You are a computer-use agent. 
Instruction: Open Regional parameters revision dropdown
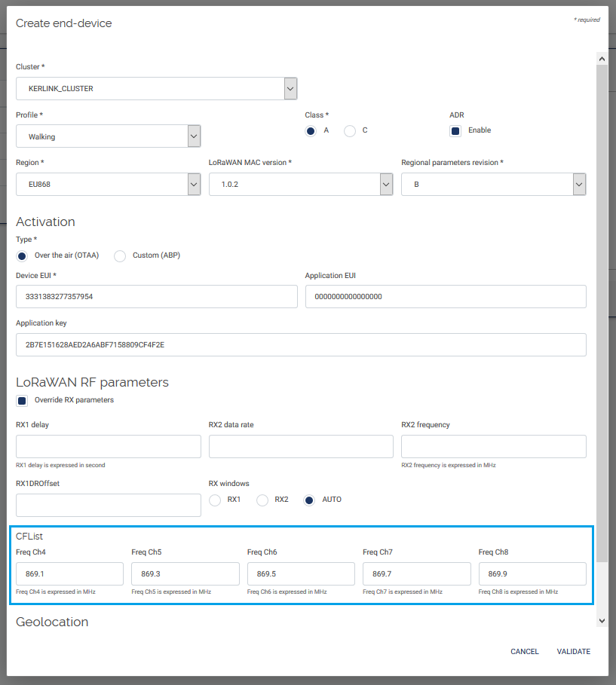point(579,184)
